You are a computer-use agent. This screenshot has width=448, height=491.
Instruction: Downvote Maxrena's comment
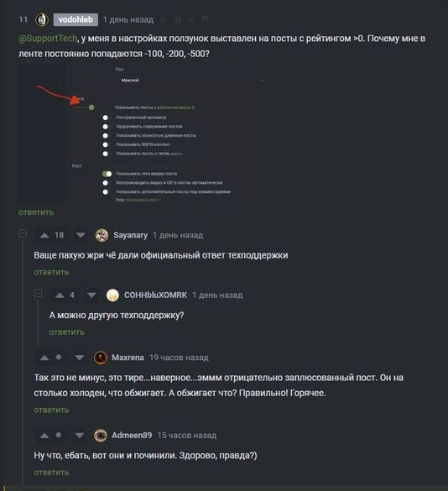(80, 358)
